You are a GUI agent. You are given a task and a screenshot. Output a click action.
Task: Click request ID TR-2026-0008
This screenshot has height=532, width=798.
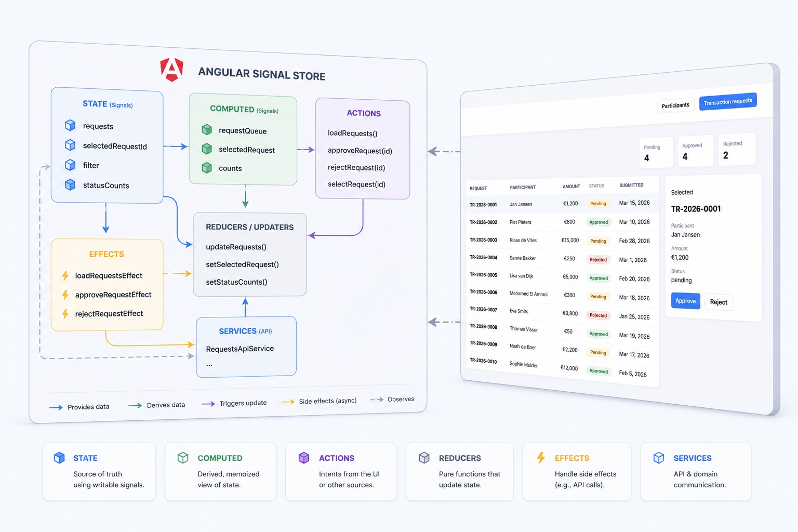pyautogui.click(x=484, y=326)
